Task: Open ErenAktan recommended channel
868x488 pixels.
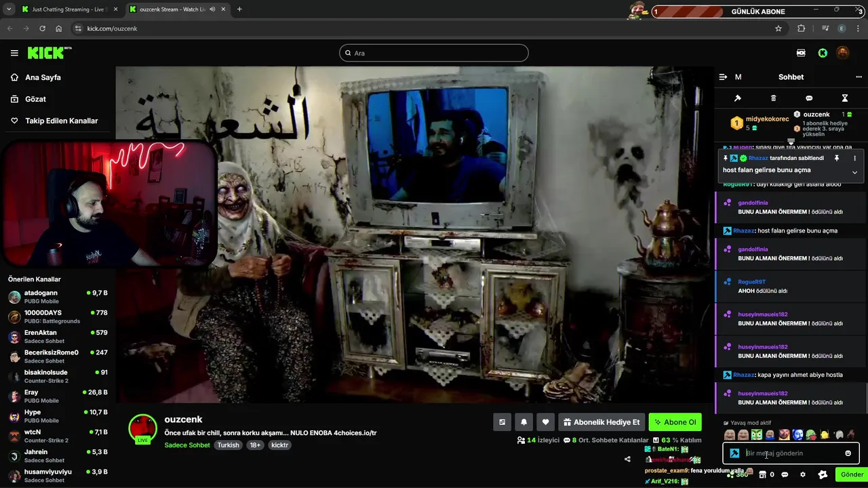Action: pos(58,336)
